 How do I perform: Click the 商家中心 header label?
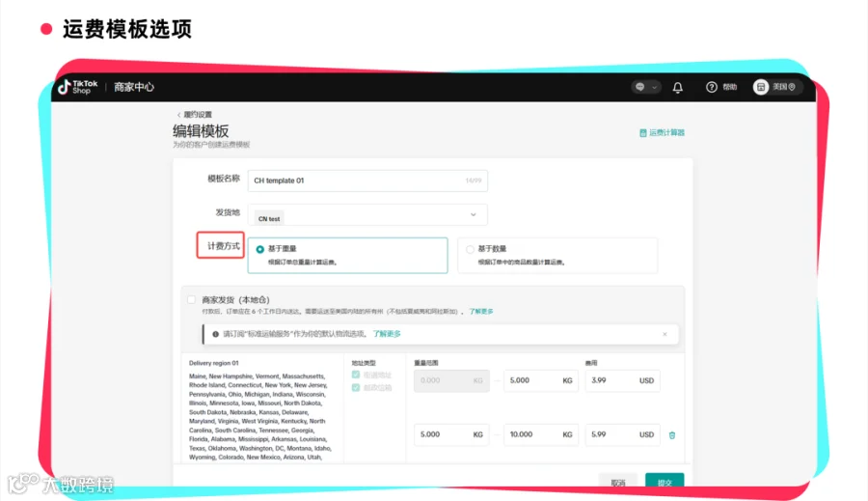[134, 87]
